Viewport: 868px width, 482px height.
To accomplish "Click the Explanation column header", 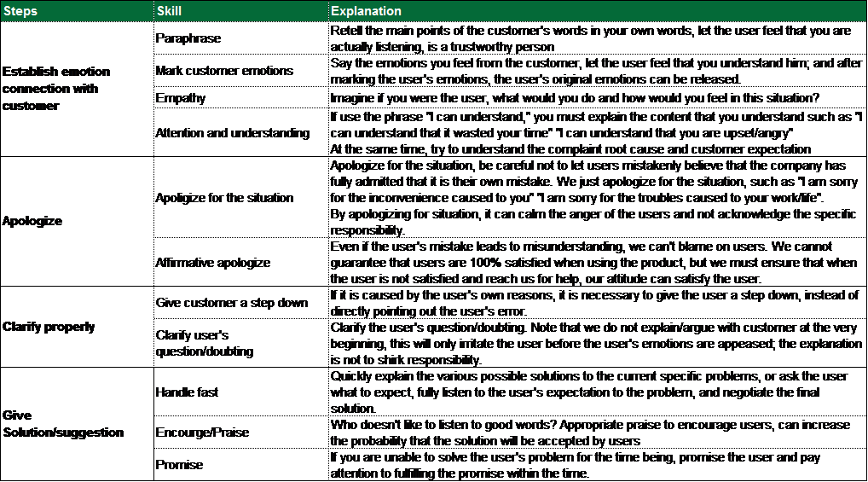I will pos(366,11).
